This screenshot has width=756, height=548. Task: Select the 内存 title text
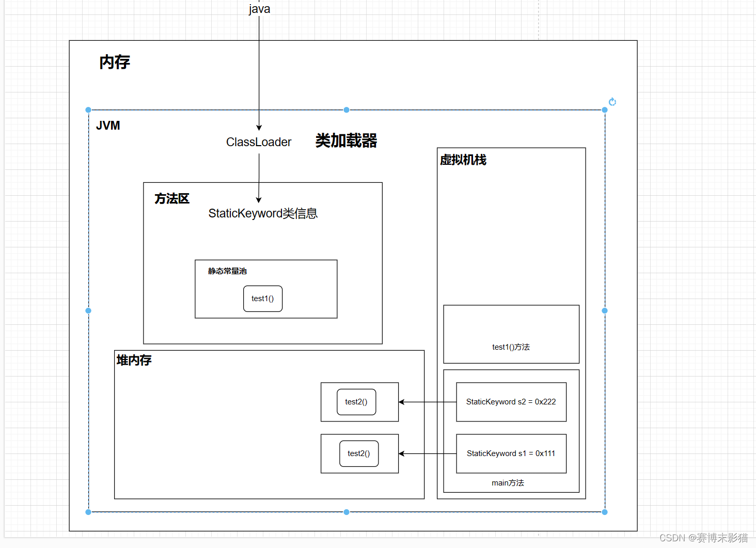coord(115,62)
